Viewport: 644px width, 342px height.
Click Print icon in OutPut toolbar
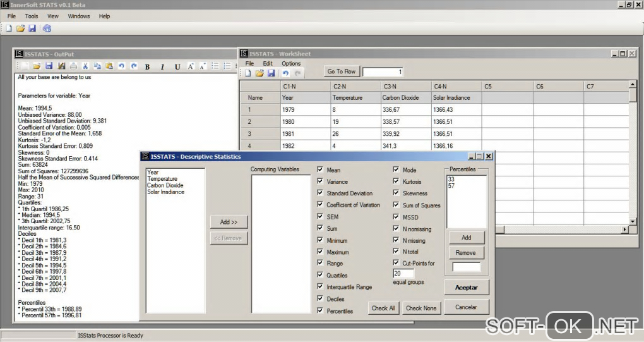click(x=73, y=66)
